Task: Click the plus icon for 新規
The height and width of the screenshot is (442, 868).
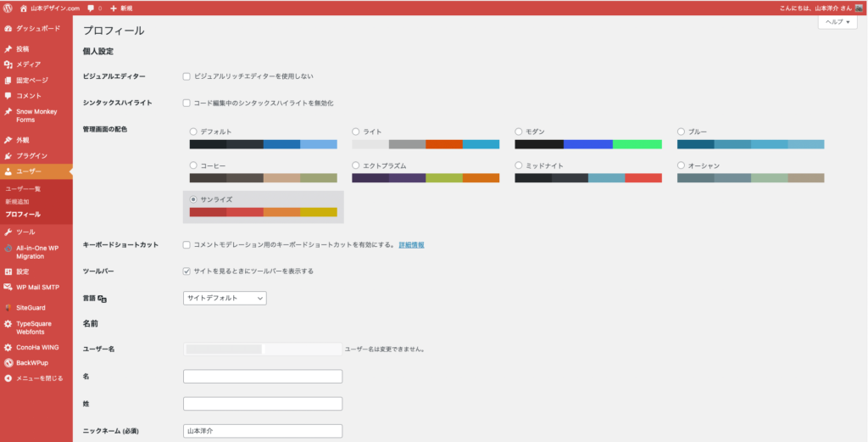Action: [x=114, y=8]
